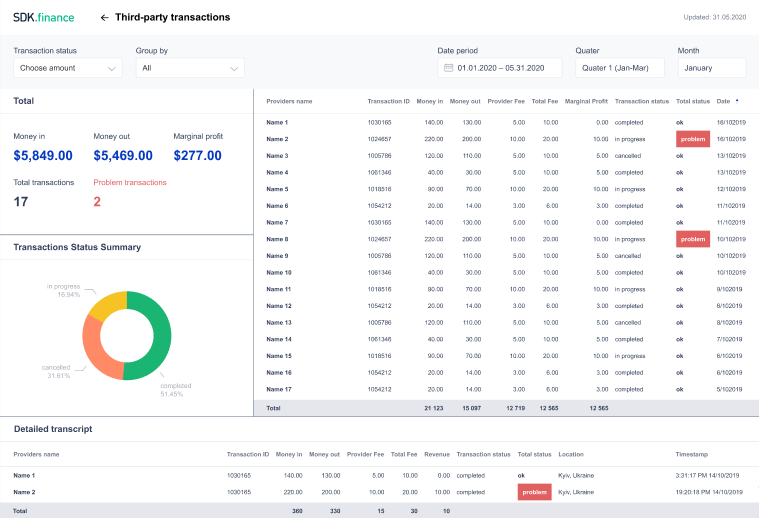Click the Problem transactions label

(x=130, y=183)
